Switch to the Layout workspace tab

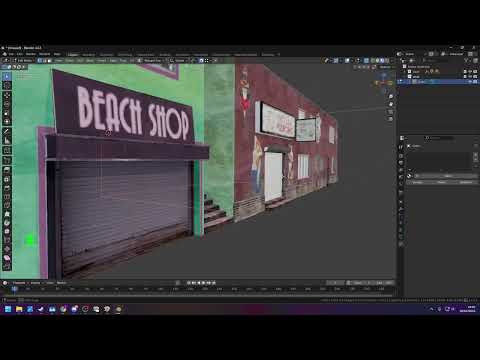pos(73,54)
